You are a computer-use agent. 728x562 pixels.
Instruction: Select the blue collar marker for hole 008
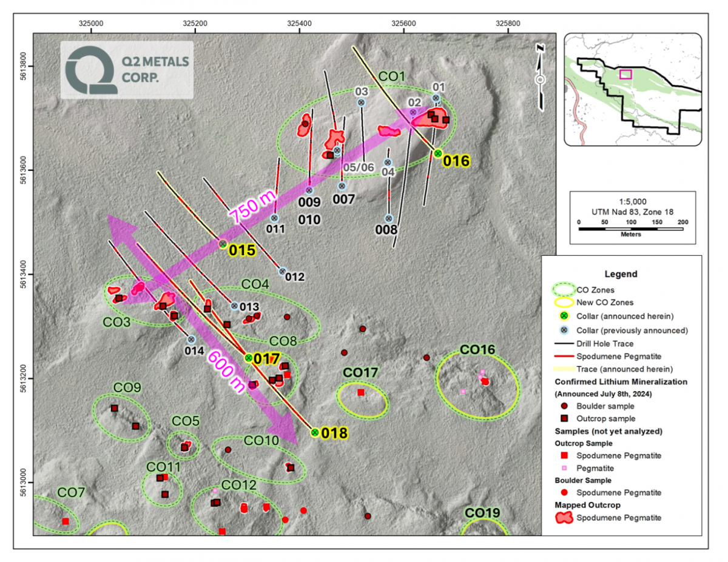(389, 218)
